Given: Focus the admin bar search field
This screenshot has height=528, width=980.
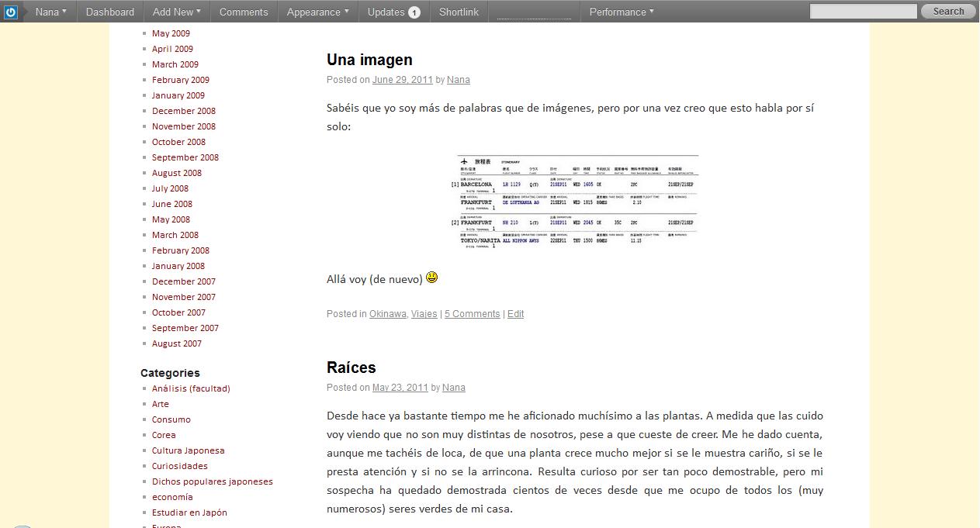Looking at the screenshot, I should (x=863, y=12).
